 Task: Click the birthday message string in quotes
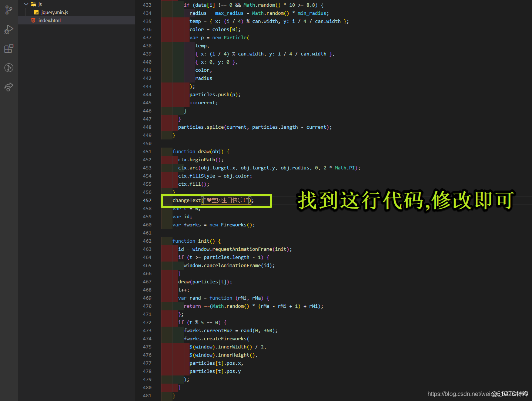point(226,200)
